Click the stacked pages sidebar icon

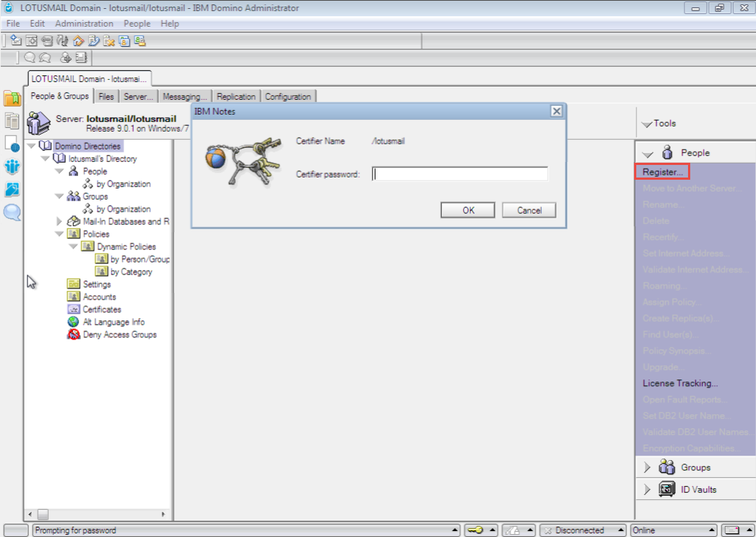pyautogui.click(x=12, y=121)
